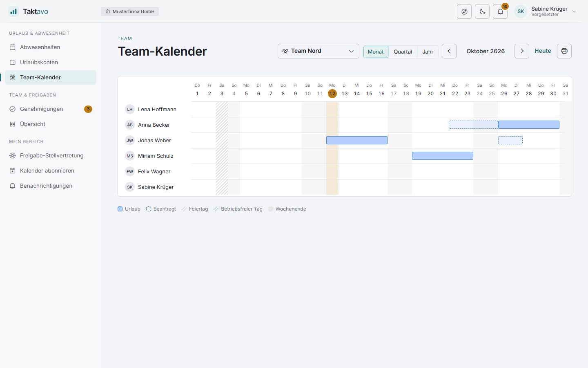Toggle dark mode moon icon

tap(482, 11)
